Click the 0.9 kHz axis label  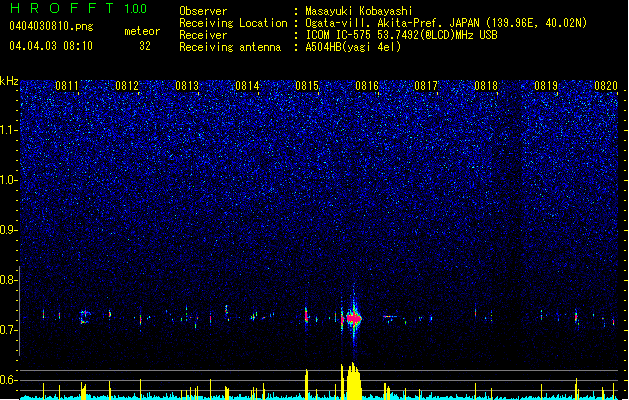(8, 230)
